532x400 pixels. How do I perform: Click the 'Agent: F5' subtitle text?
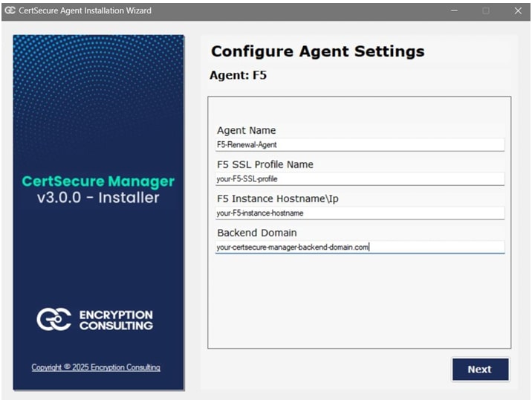pos(239,75)
